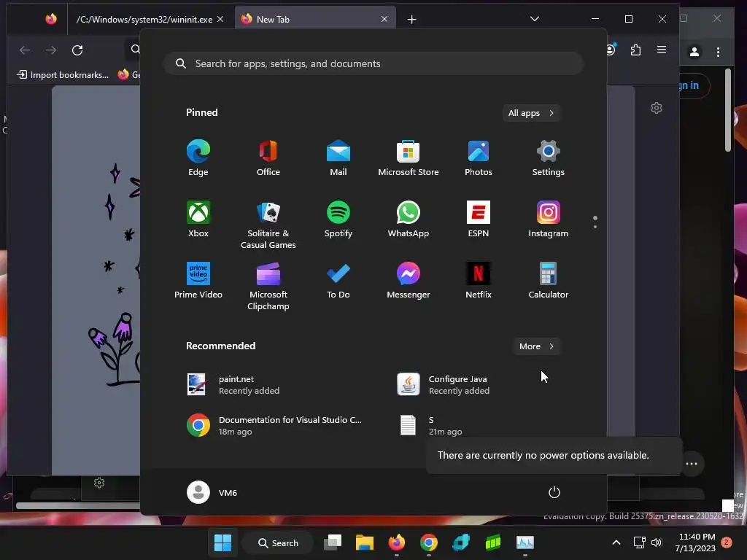Screen dimensions: 747x560
Task: Open the volume control in tray
Action: click(657, 542)
